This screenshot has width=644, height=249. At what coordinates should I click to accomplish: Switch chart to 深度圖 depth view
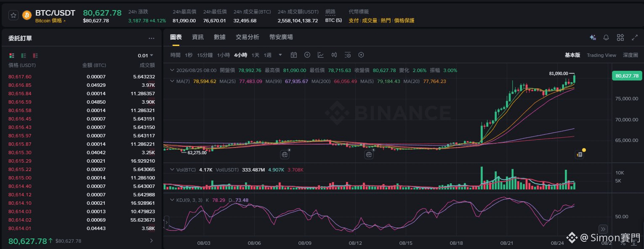tap(631, 55)
